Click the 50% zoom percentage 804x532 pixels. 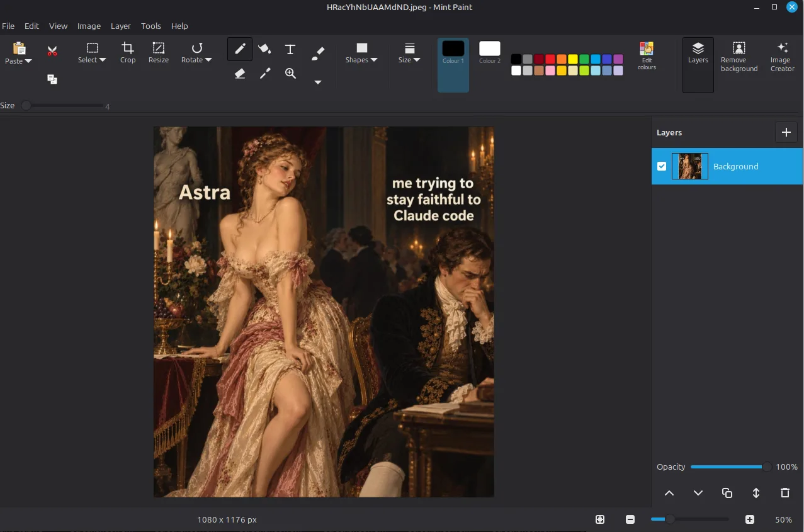(x=783, y=519)
